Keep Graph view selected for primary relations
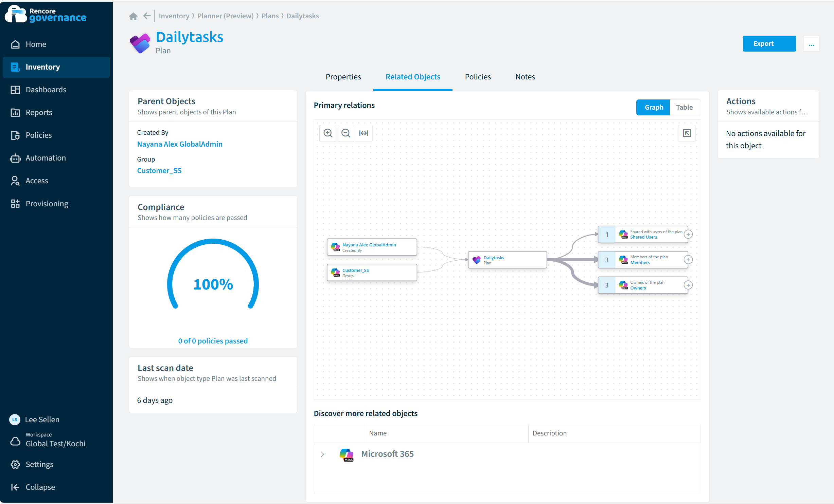This screenshot has height=504, width=834. pos(653,107)
